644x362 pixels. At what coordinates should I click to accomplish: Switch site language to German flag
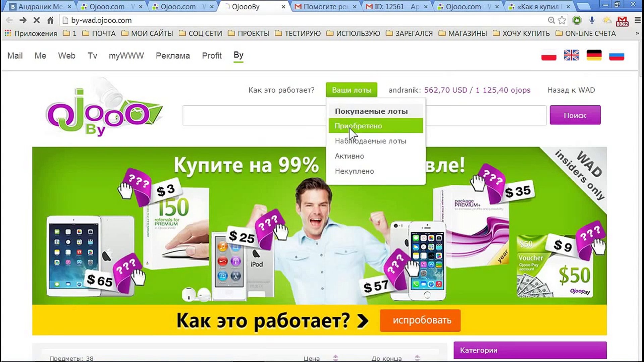594,55
